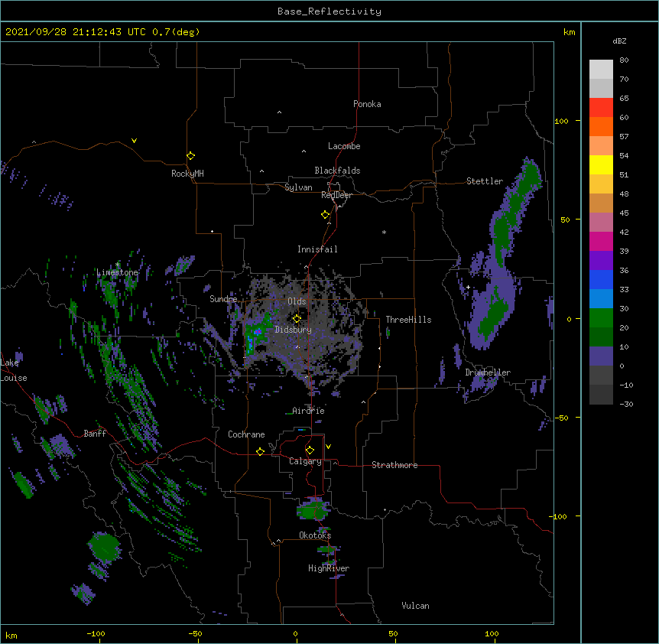Click the Stettler city label

tap(485, 181)
